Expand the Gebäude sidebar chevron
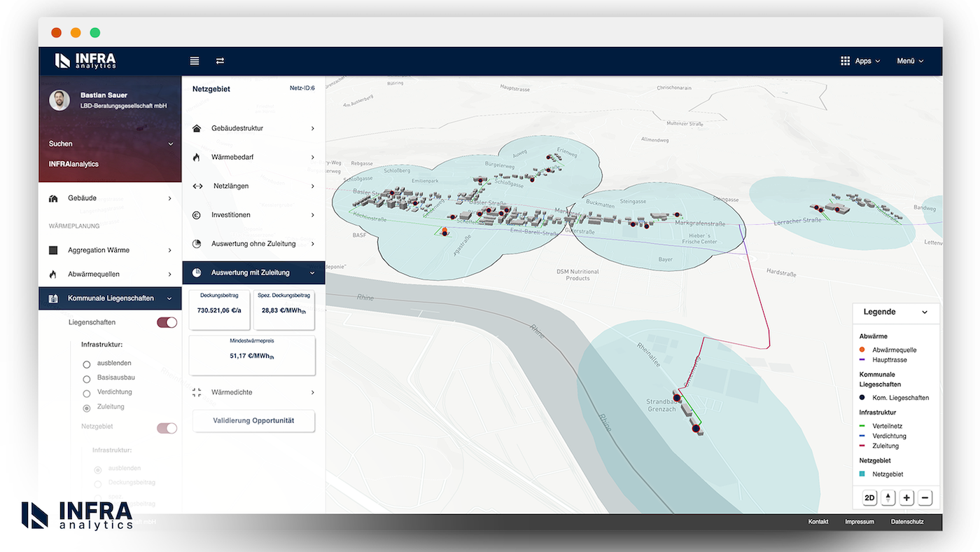Image resolution: width=980 pixels, height=552 pixels. pos(169,198)
